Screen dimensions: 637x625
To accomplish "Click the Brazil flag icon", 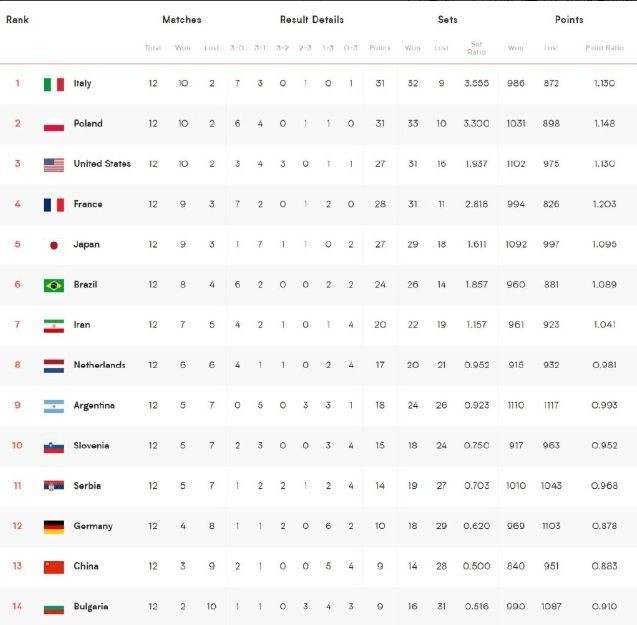I will coord(54,285).
